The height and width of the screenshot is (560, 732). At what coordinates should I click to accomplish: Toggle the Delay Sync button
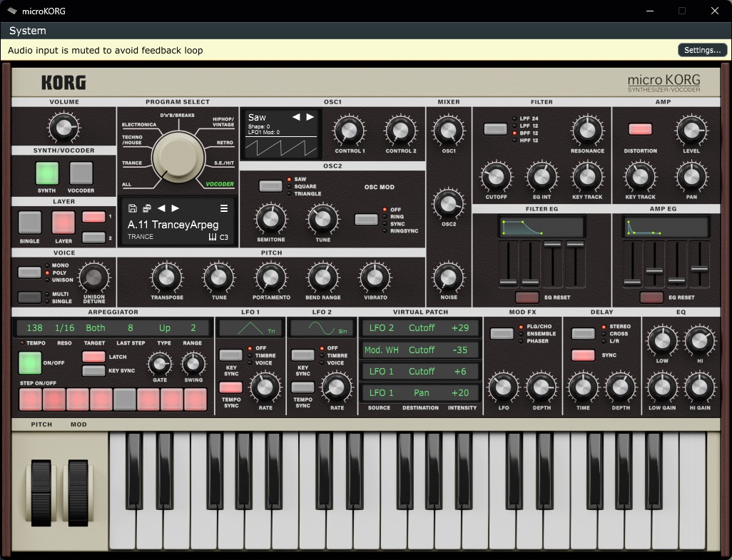point(584,355)
